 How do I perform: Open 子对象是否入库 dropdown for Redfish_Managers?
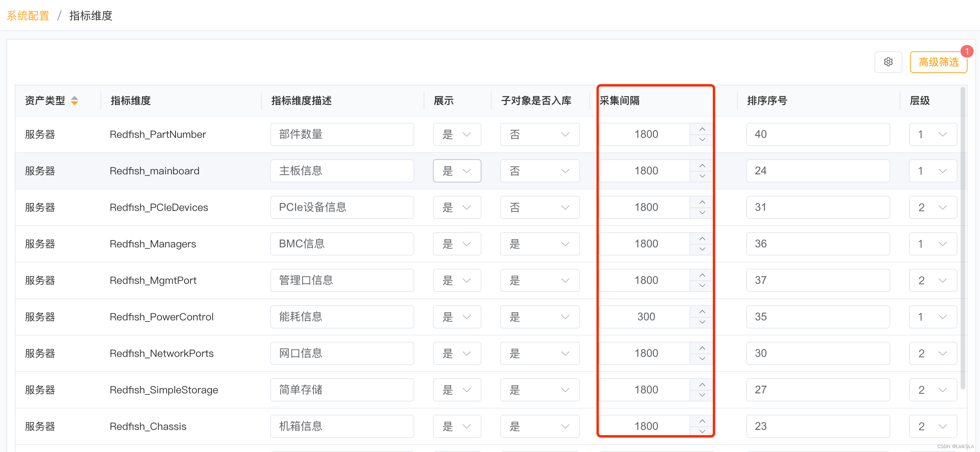(540, 244)
